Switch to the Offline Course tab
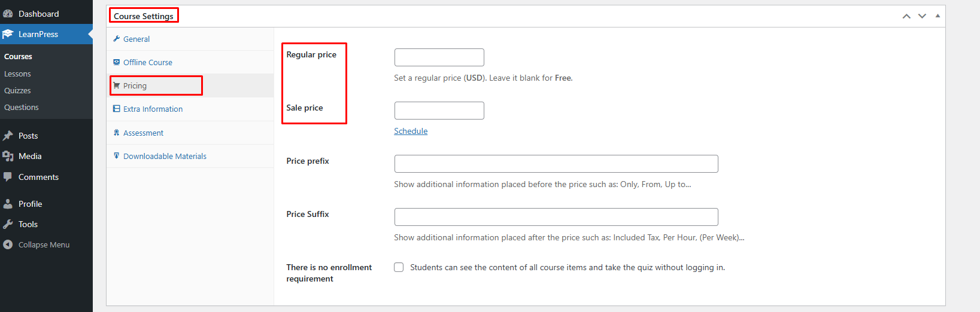 point(147,62)
